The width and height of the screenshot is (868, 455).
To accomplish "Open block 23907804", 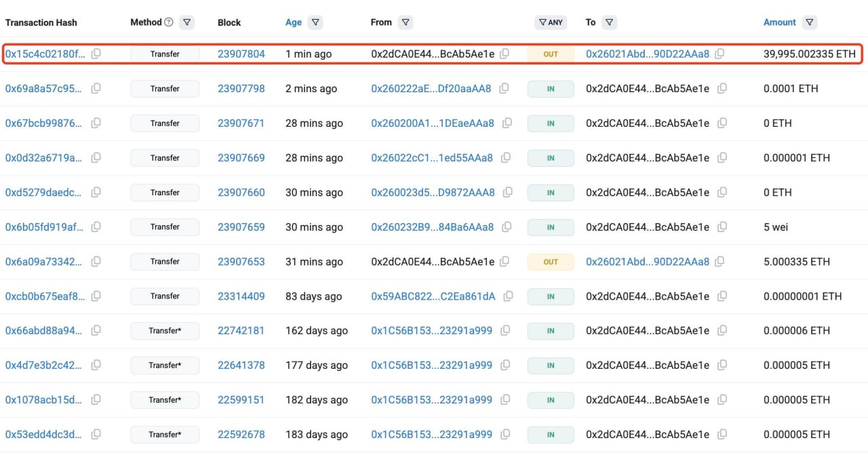I will click(x=241, y=54).
